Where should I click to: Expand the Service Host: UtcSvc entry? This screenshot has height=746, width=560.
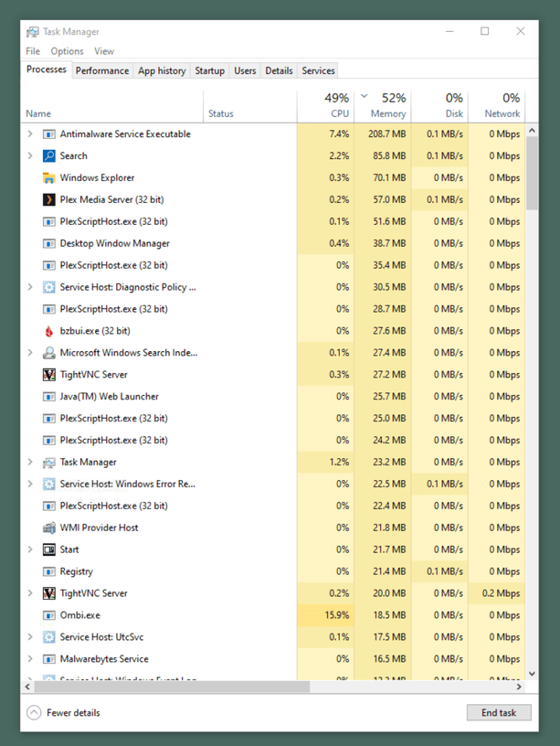(x=30, y=637)
